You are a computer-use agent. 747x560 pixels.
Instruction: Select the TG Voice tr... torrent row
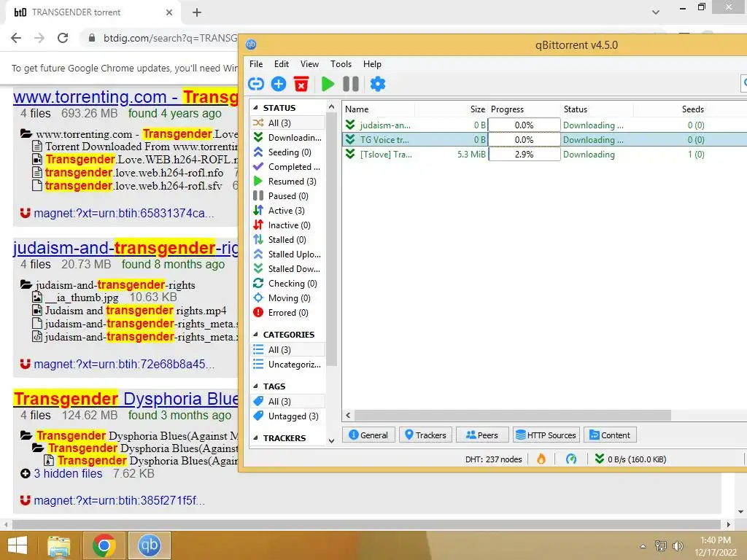pos(544,139)
